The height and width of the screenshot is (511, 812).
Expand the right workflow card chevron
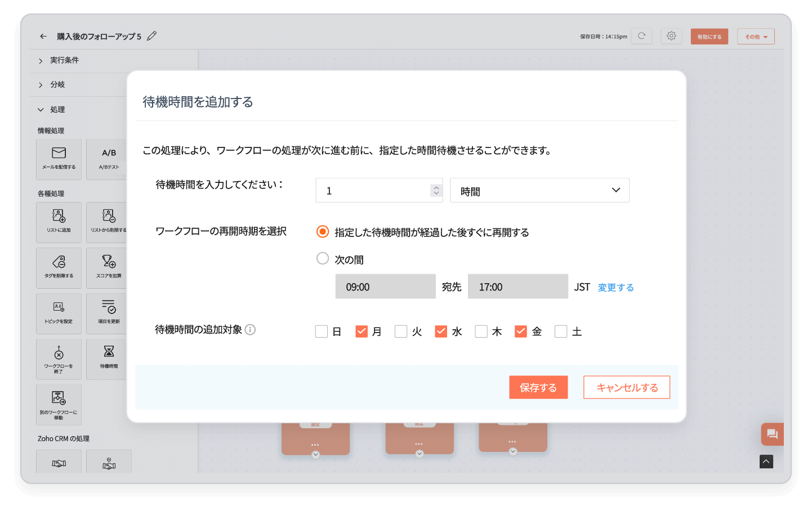(x=512, y=451)
